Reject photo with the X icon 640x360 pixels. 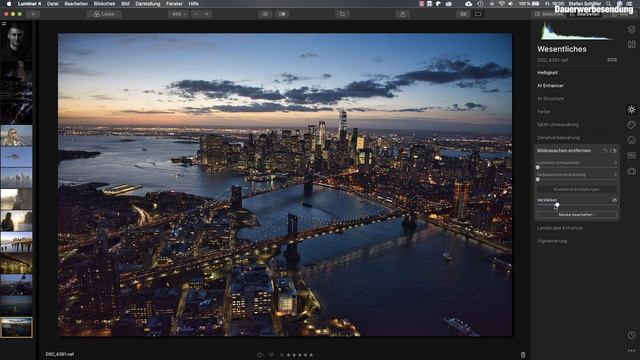click(281, 355)
